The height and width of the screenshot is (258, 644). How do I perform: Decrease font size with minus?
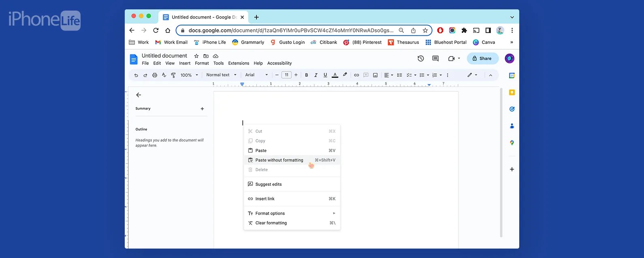click(277, 75)
